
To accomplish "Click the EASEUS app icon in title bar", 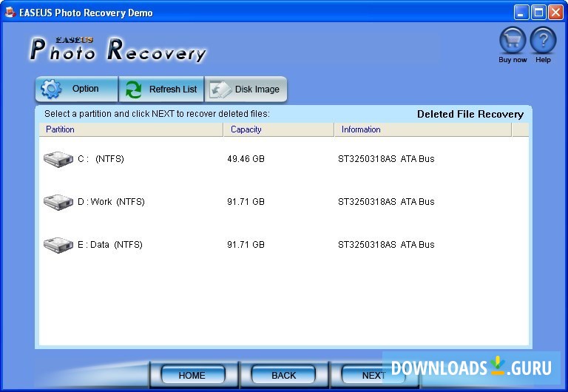I will coord(10,13).
